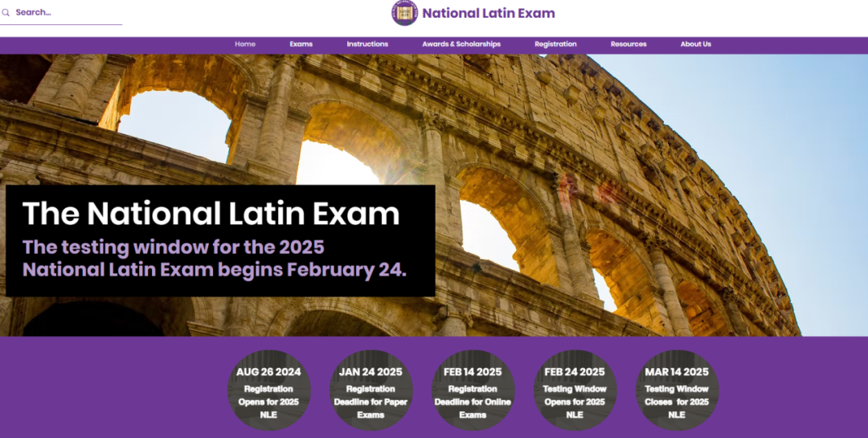Open the About Us menu
The width and height of the screenshot is (868, 438).
coord(695,44)
